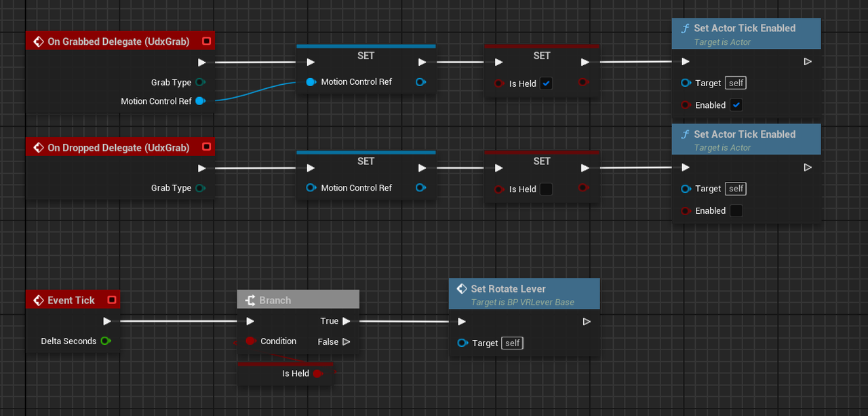Uncheck Is Held in the On Grabbed row SET node
Image resolution: width=868 pixels, height=416 pixels.
[546, 83]
